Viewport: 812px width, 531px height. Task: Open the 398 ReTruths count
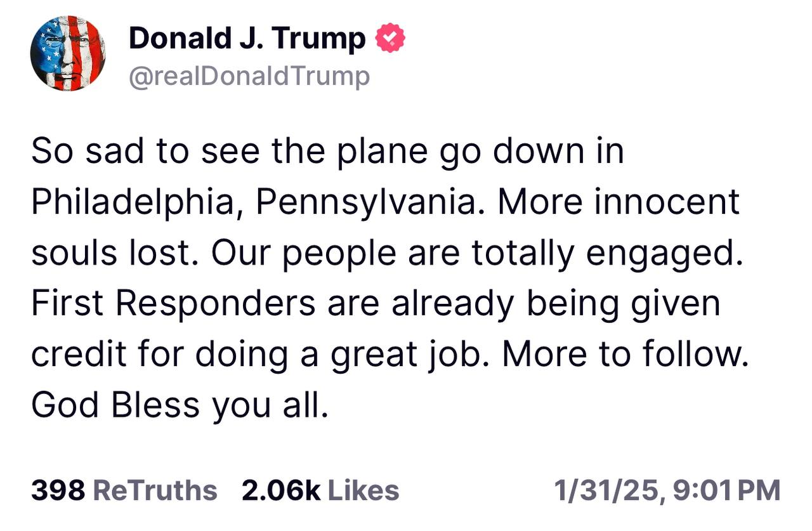tap(124, 490)
